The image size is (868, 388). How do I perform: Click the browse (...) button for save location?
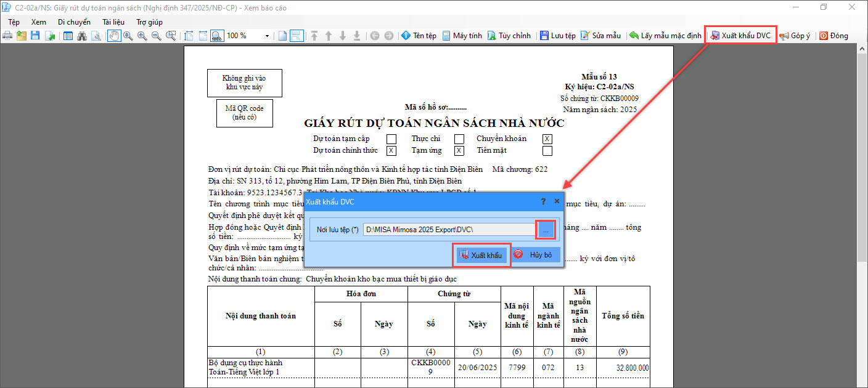[x=546, y=230]
